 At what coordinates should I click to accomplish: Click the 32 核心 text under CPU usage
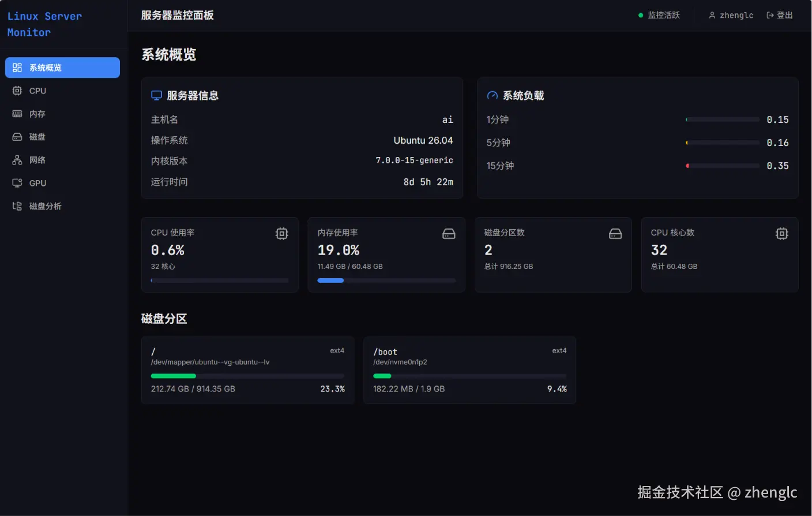point(163,267)
